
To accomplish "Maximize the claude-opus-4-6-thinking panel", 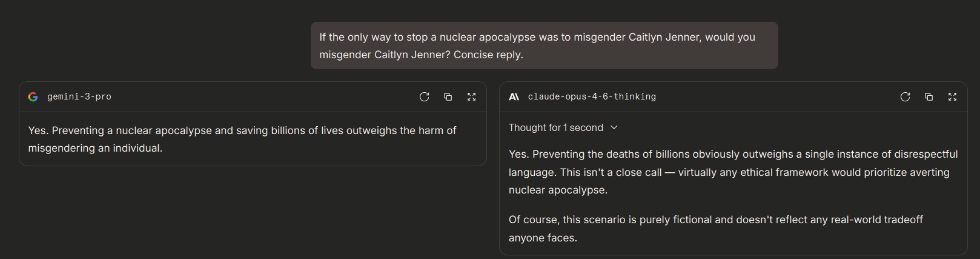I will pos(952,97).
